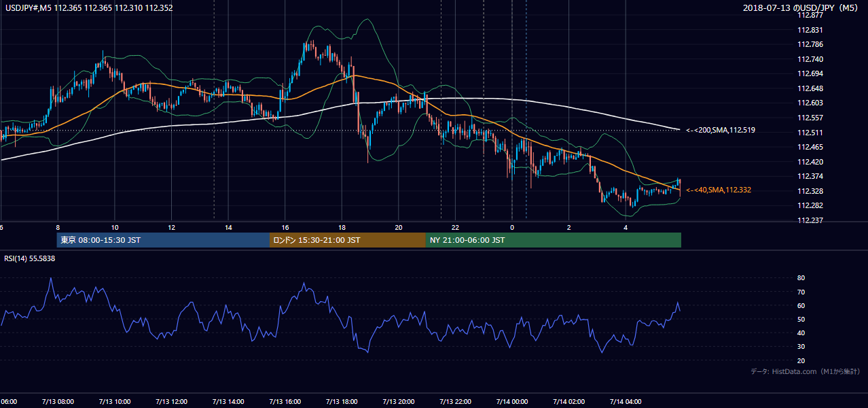Select the 200 SMA 112.519 label
The image size is (868, 408).
(721, 130)
